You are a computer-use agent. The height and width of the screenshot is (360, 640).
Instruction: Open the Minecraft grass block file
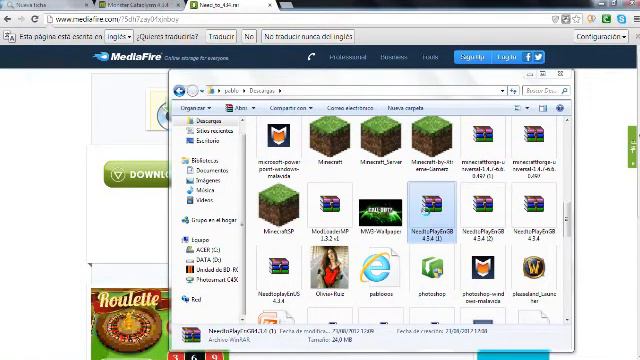(x=330, y=137)
